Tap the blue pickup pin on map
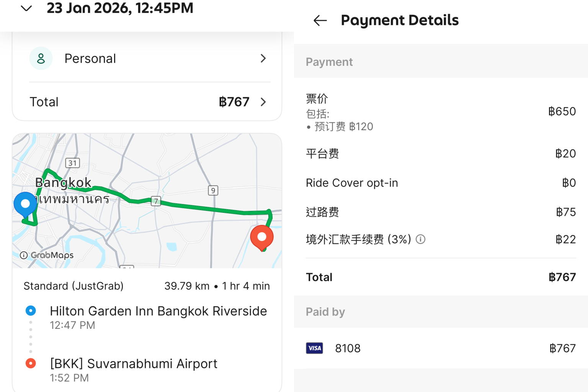 pos(25,204)
